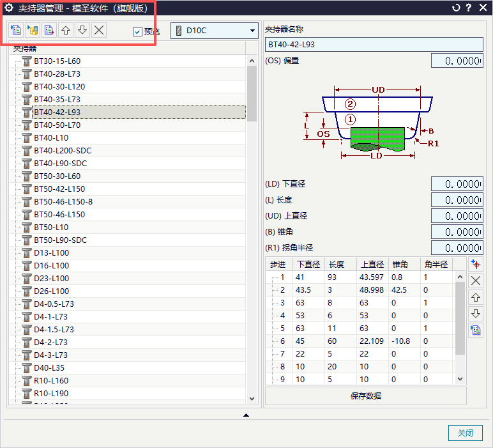
Task: Select holder BT40-28-L73
Action: click(57, 74)
